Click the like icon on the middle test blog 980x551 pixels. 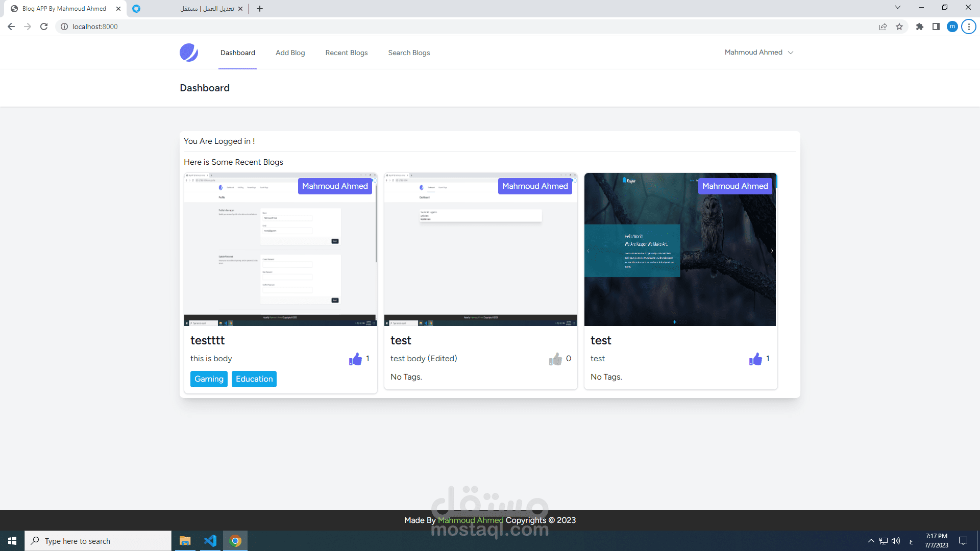555,359
